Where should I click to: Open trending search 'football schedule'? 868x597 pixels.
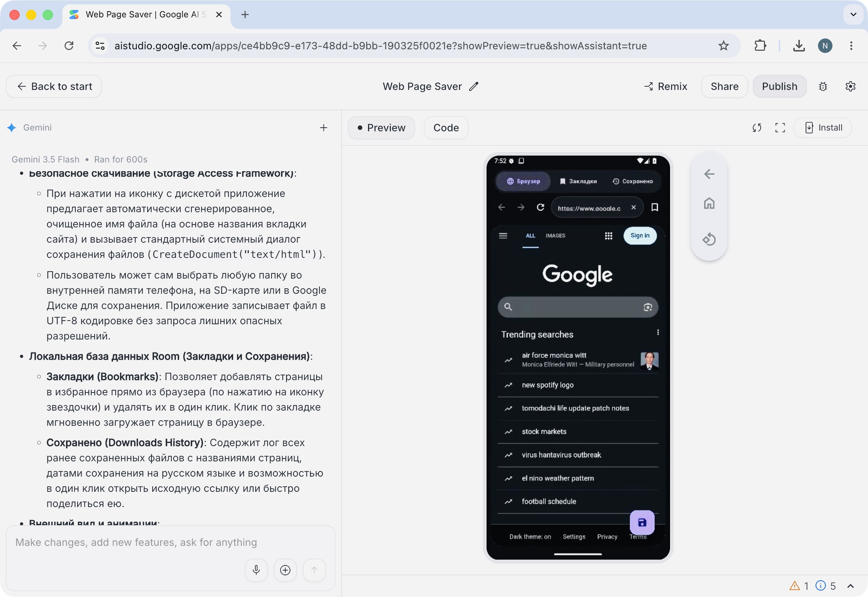coord(578,502)
